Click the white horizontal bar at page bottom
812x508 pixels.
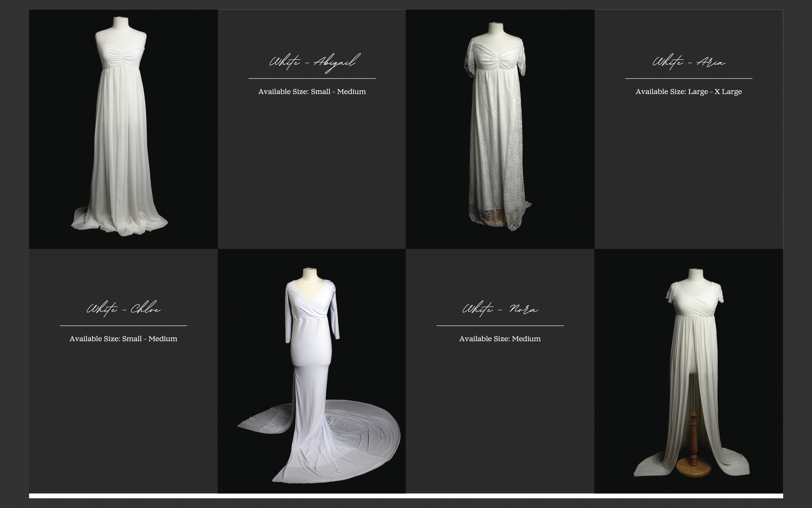tap(406, 496)
